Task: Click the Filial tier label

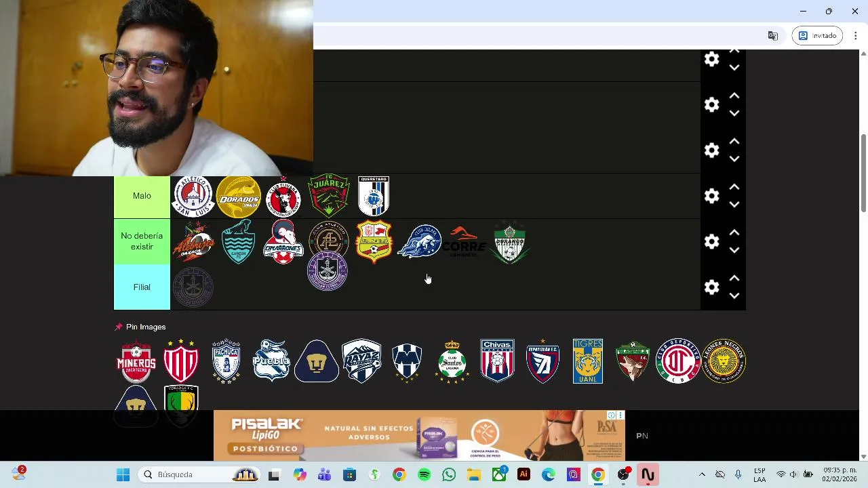Action: [x=142, y=287]
